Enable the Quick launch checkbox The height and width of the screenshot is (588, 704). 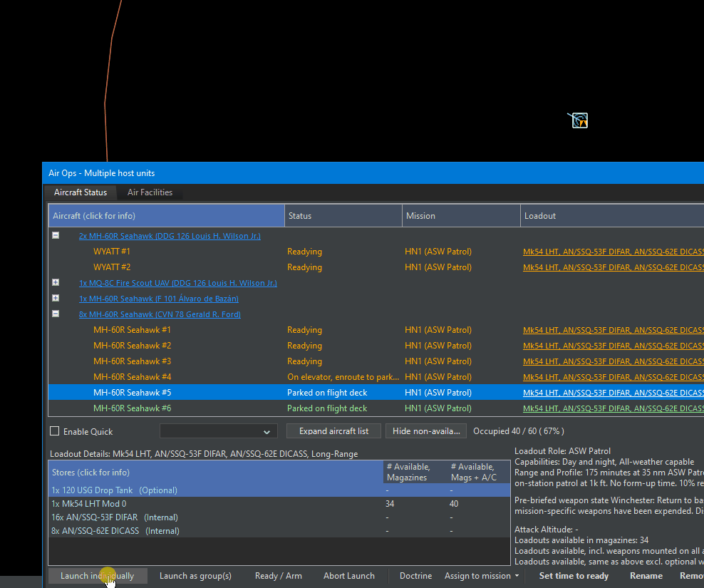(x=54, y=431)
